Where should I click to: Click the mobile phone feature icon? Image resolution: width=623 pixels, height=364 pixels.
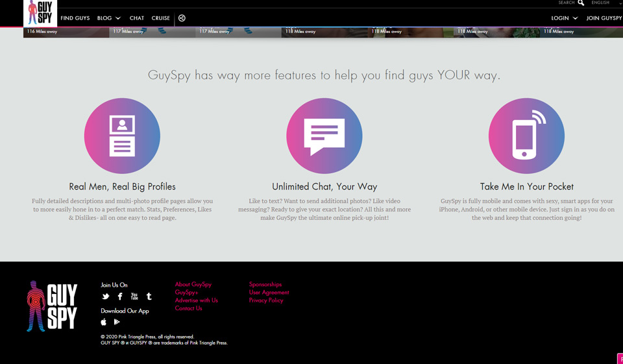pos(526,136)
